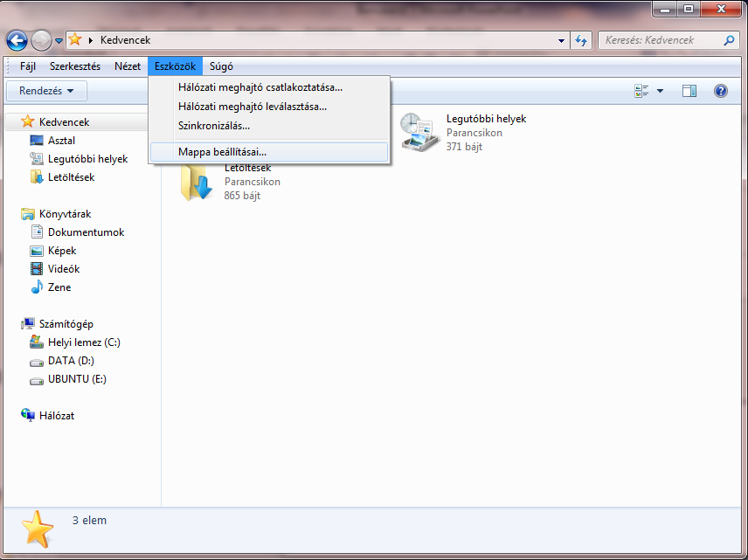Viewport: 748px width, 560px height.
Task: Open the Nézet menu
Action: coord(128,66)
